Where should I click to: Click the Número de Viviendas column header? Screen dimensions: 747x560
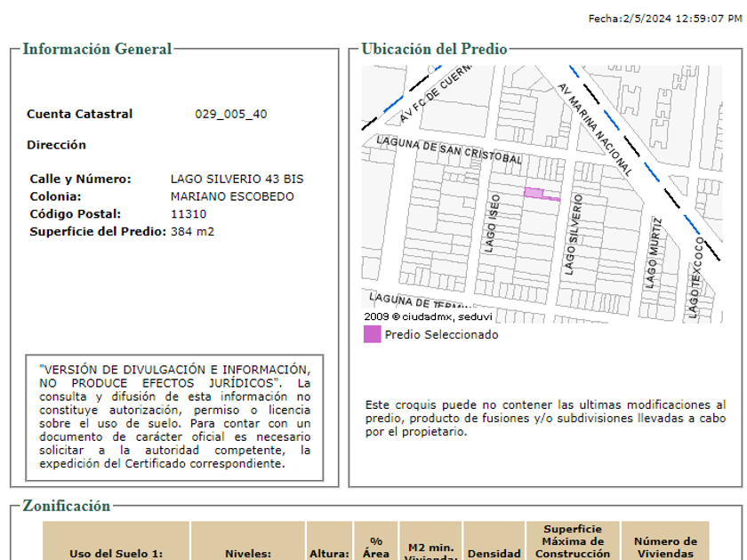pyautogui.click(x=664, y=547)
